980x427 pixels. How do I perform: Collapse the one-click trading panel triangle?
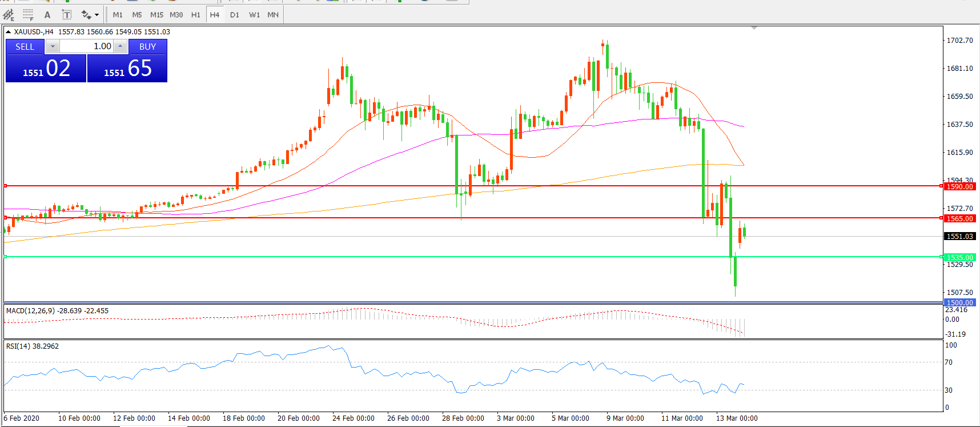click(x=8, y=32)
